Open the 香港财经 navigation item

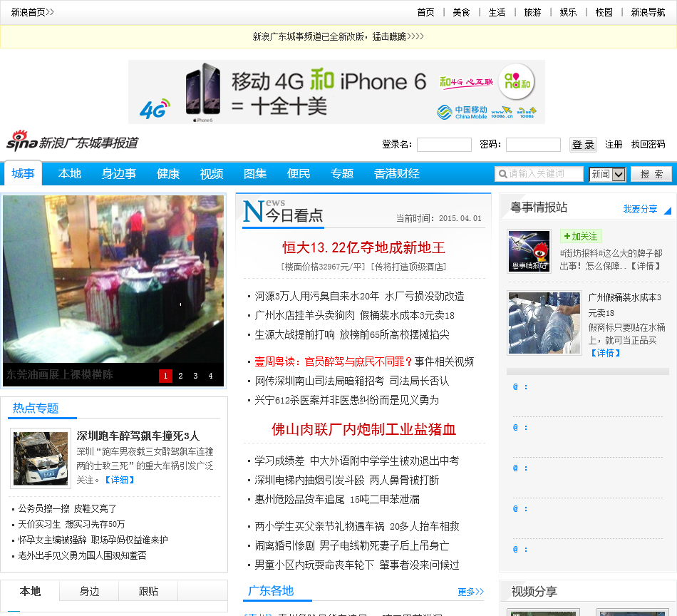coord(397,174)
